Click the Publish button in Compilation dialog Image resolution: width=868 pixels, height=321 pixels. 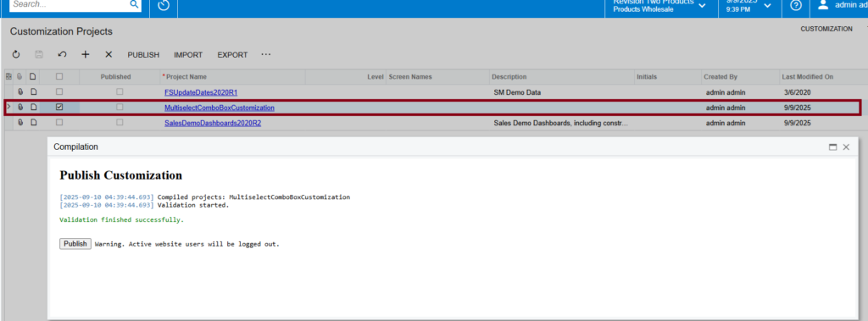tap(75, 244)
